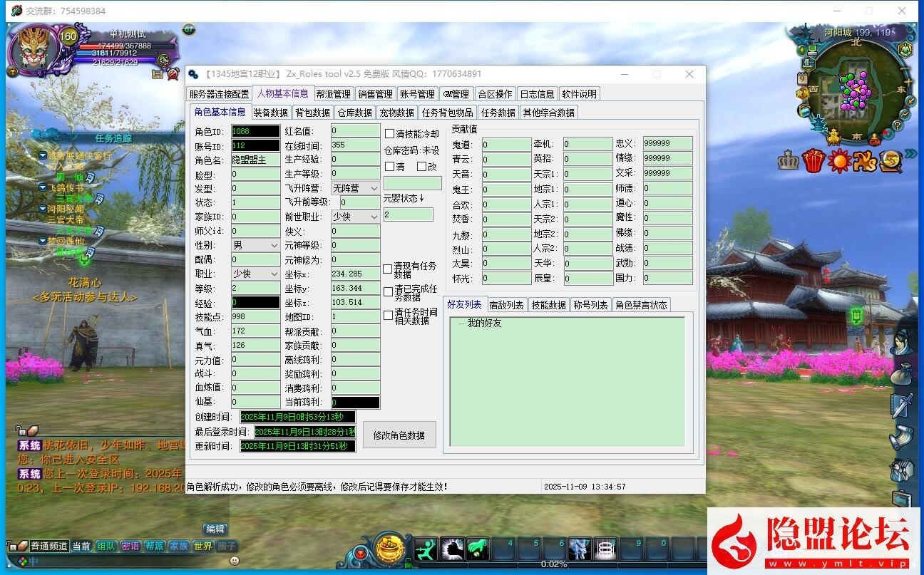The height and width of the screenshot is (575, 924).
Task: Expand the 飞升阵营 dropdown showing 无阵营
Action: (355, 188)
